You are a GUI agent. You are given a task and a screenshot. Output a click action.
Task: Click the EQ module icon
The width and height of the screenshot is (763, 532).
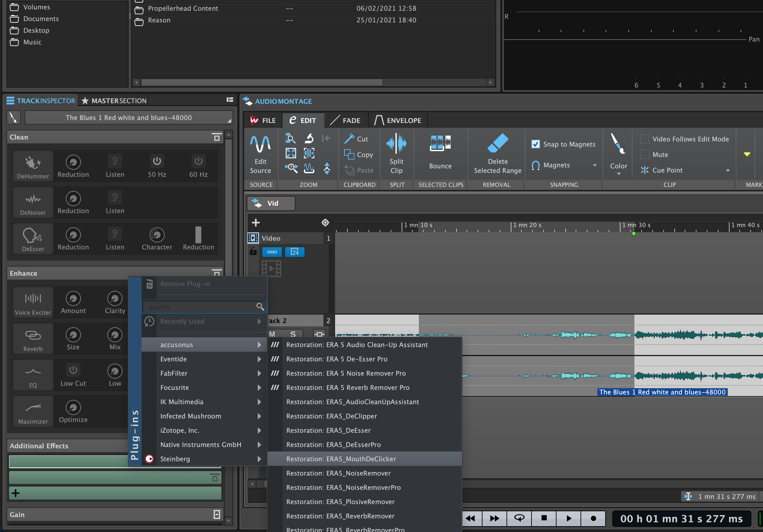click(33, 372)
